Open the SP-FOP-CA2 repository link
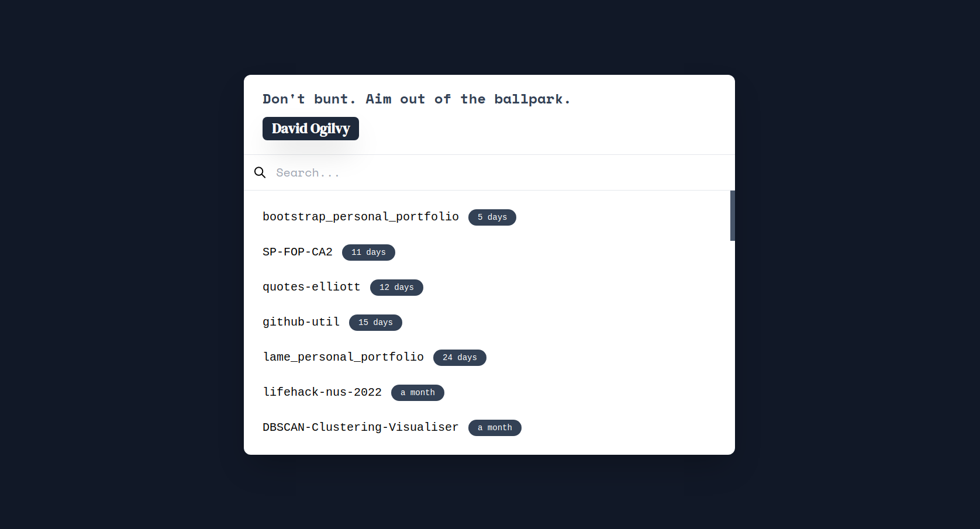 (298, 252)
